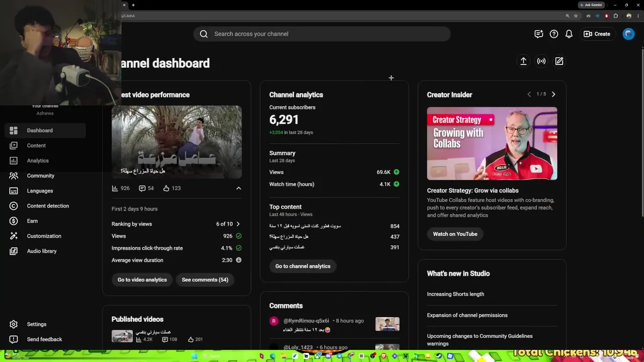
Task: Open the Help question mark icon
Action: click(554, 34)
